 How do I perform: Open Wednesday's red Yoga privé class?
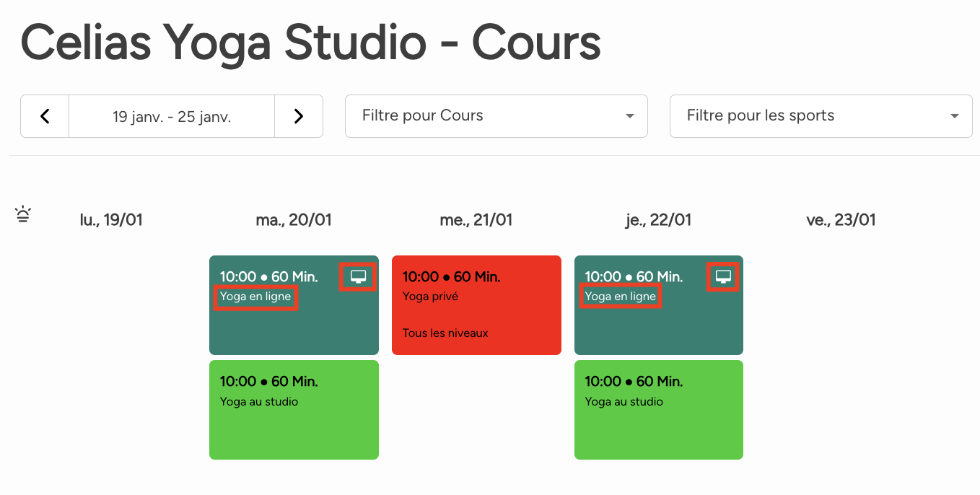(x=476, y=305)
